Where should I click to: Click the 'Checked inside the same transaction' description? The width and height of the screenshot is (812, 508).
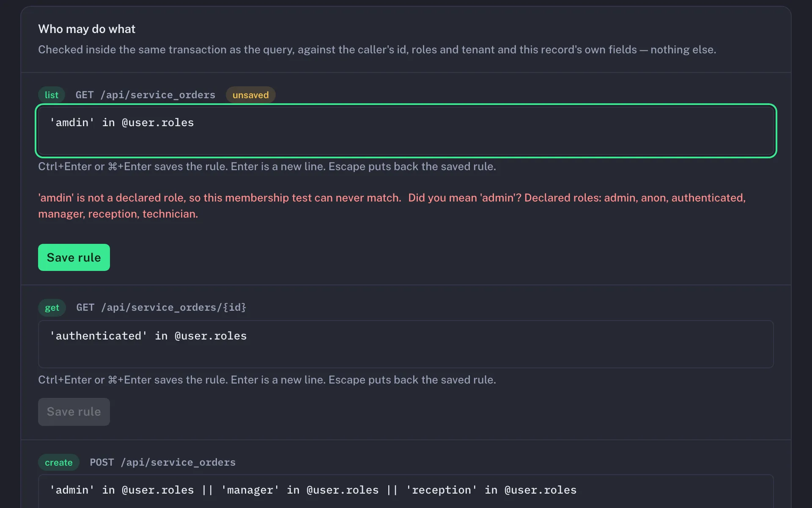tap(377, 50)
